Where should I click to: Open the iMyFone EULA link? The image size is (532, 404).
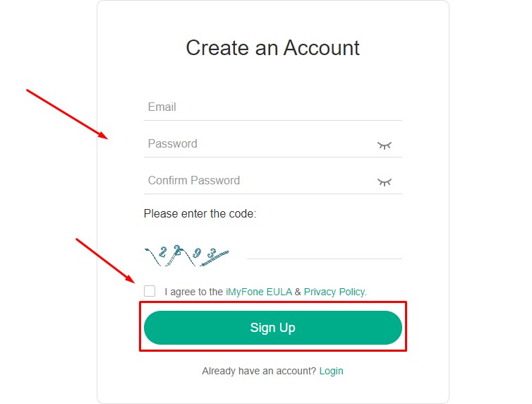259,292
